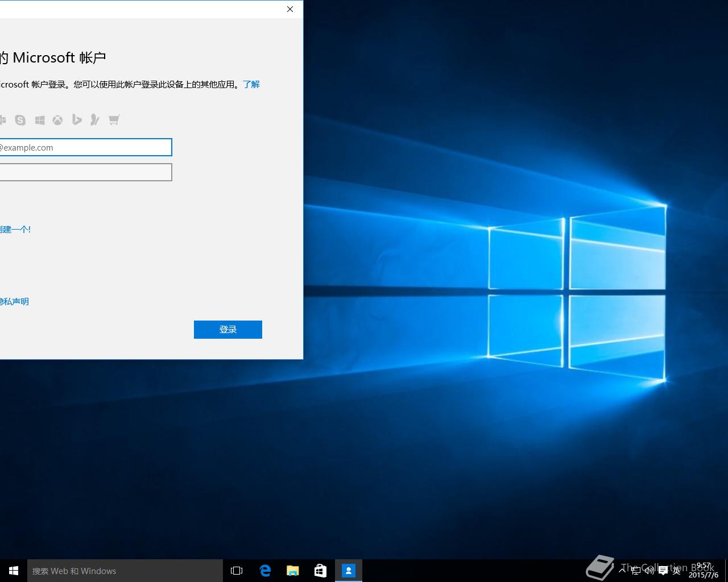Select the active account app on the taskbar
728x582 pixels.
click(349, 571)
